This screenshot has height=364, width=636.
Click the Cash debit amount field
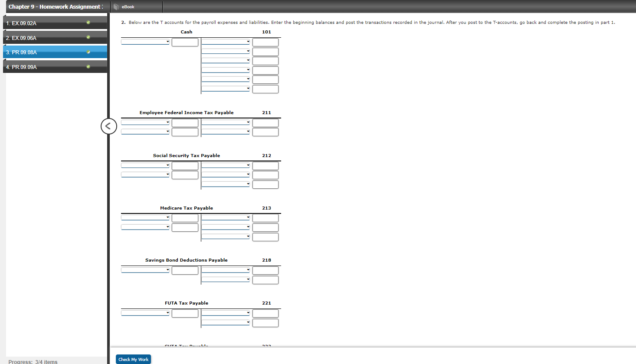click(x=185, y=42)
